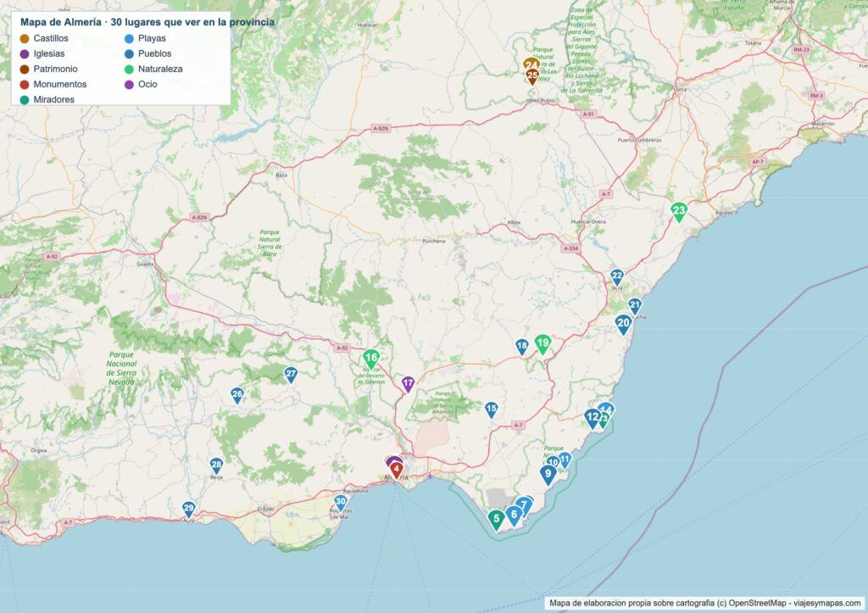This screenshot has width=868, height=613.
Task: Open marker 20 on the coast
Action: [623, 324]
